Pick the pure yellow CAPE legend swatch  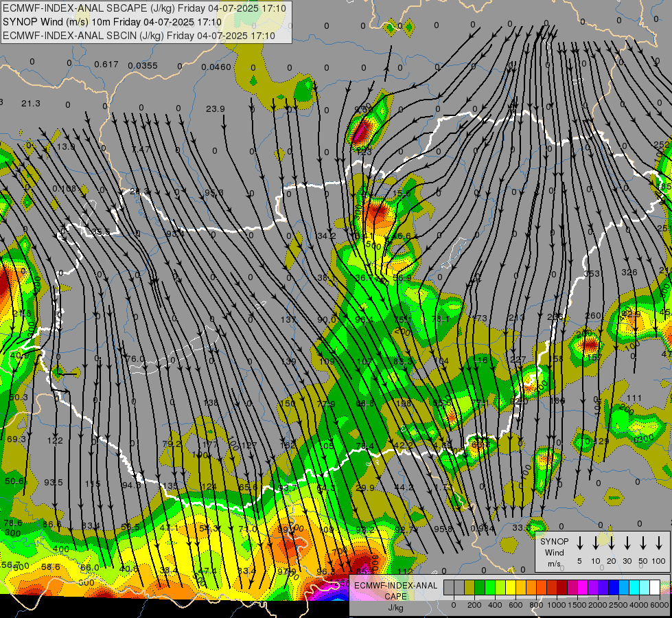click(511, 588)
